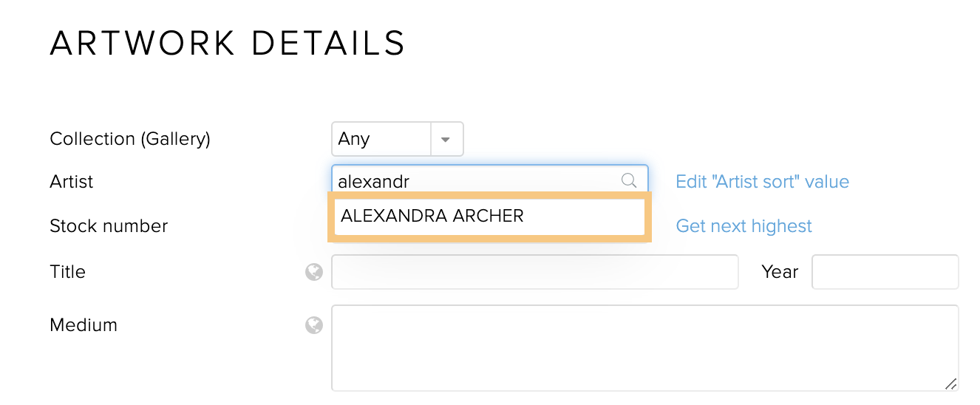This screenshot has width=980, height=405.
Task: Click the magnifier icon in Artist field
Action: (x=628, y=180)
